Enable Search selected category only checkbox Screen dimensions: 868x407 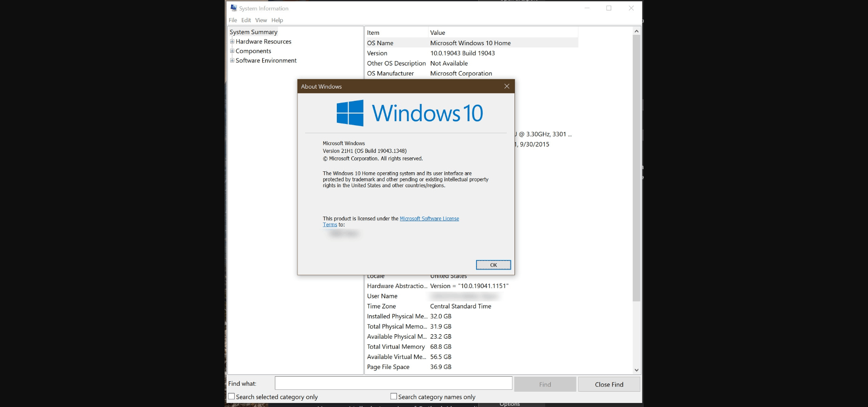point(231,396)
